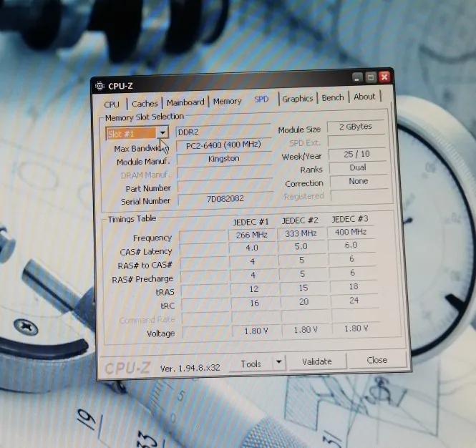Switch to the CPU tab
The height and width of the screenshot is (448, 476).
coord(112,104)
